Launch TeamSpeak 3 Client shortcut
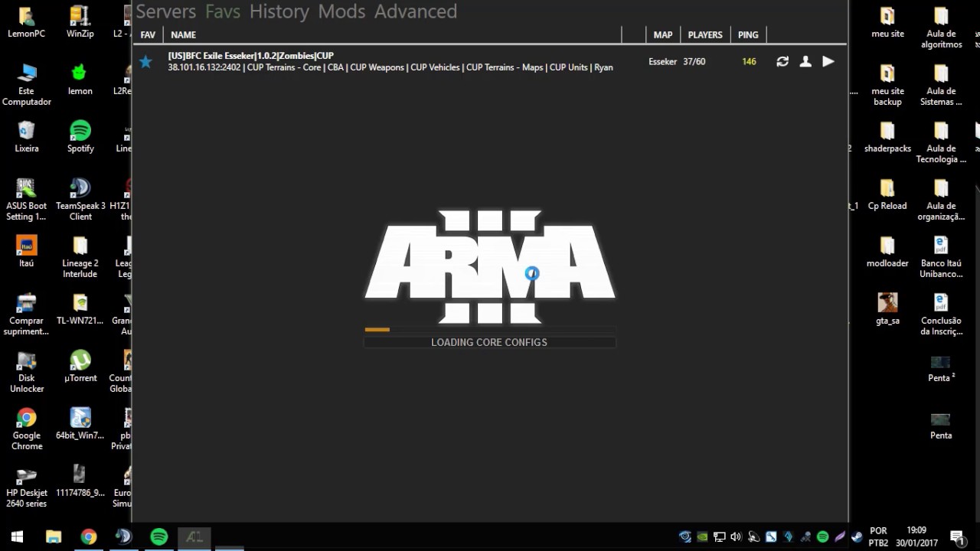This screenshot has height=551, width=980. pos(80,200)
